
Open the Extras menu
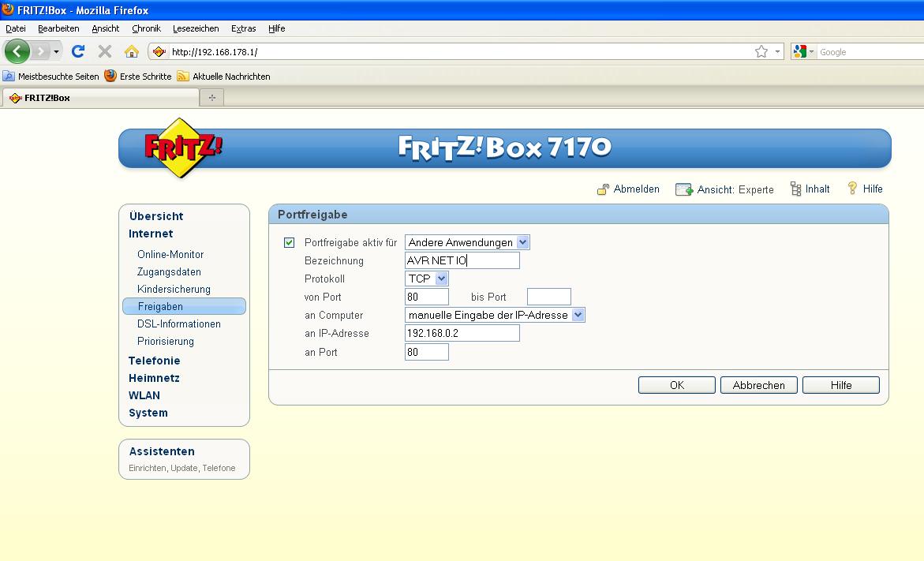[x=243, y=28]
